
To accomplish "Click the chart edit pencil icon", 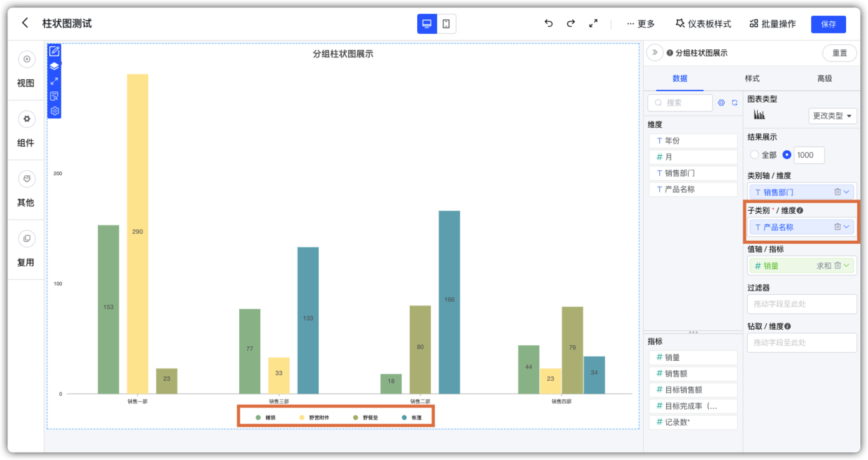I will click(54, 51).
